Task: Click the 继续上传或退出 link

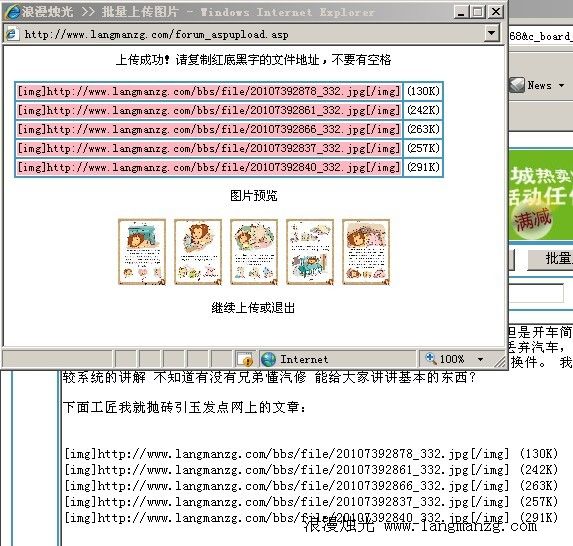Action: tap(253, 308)
